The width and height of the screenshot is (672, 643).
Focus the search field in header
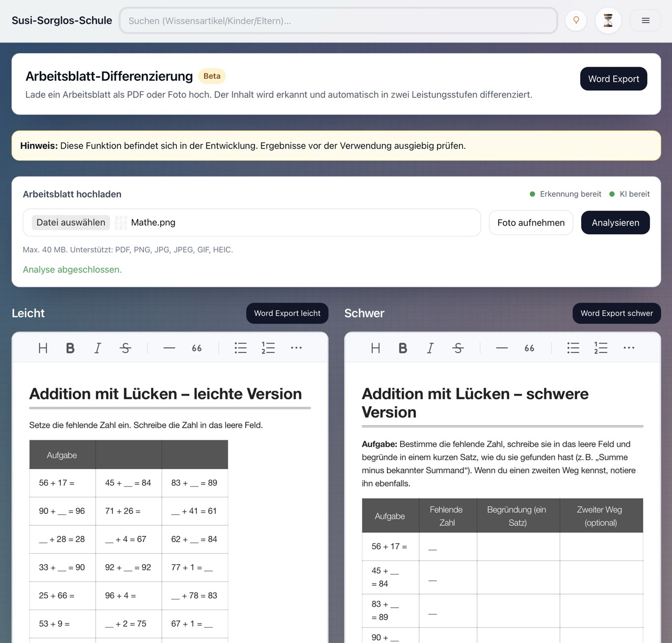[x=338, y=20]
